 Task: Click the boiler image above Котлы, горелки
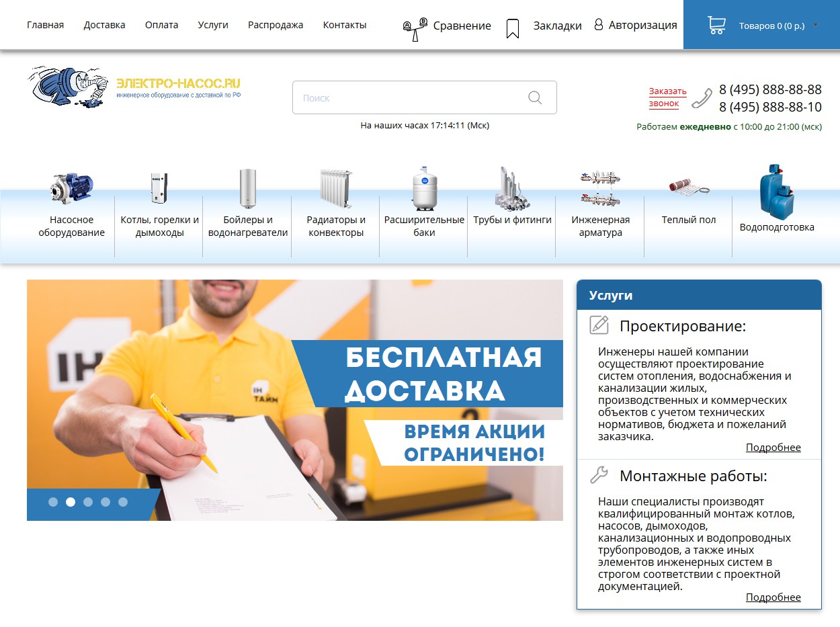(159, 187)
